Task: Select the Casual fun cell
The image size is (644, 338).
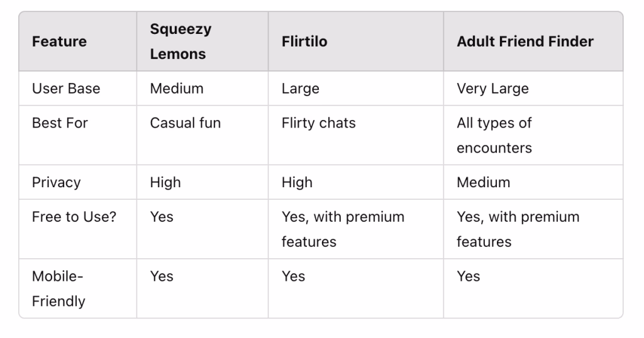Action: pyautogui.click(x=186, y=123)
